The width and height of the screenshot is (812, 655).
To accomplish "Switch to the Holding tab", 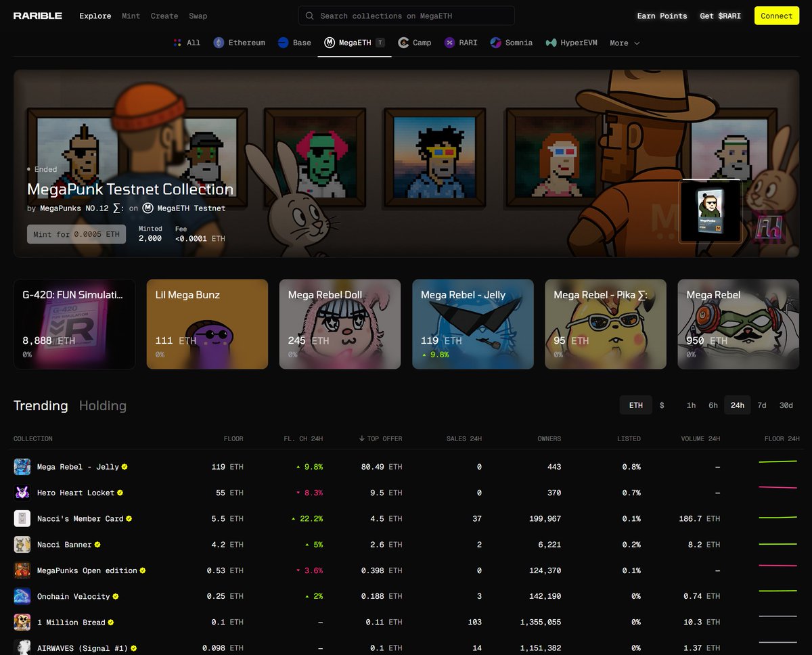I will pyautogui.click(x=103, y=405).
